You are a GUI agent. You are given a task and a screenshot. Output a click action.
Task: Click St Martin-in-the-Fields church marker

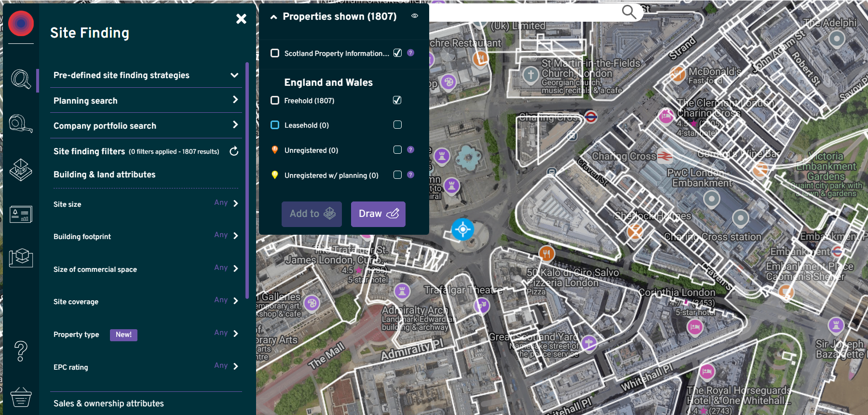pyautogui.click(x=531, y=75)
